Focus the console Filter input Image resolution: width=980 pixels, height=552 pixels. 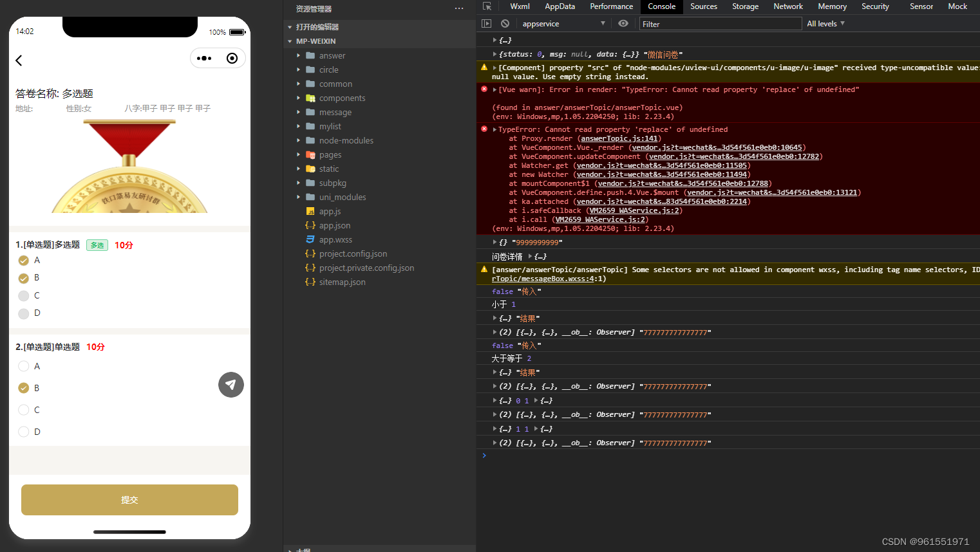(720, 24)
